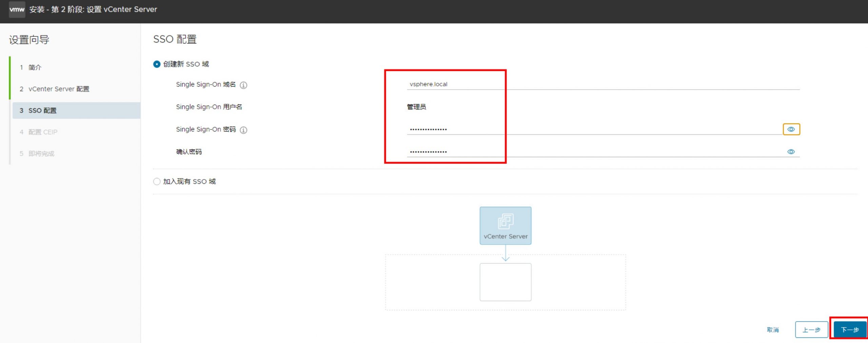Click 上一步 to go back
This screenshot has width=868, height=343.
811,329
